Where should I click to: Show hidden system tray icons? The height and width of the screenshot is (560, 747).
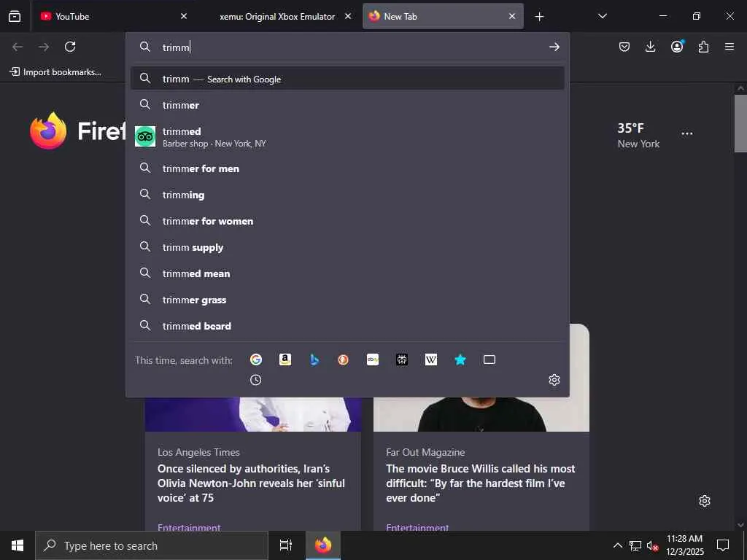tap(617, 545)
